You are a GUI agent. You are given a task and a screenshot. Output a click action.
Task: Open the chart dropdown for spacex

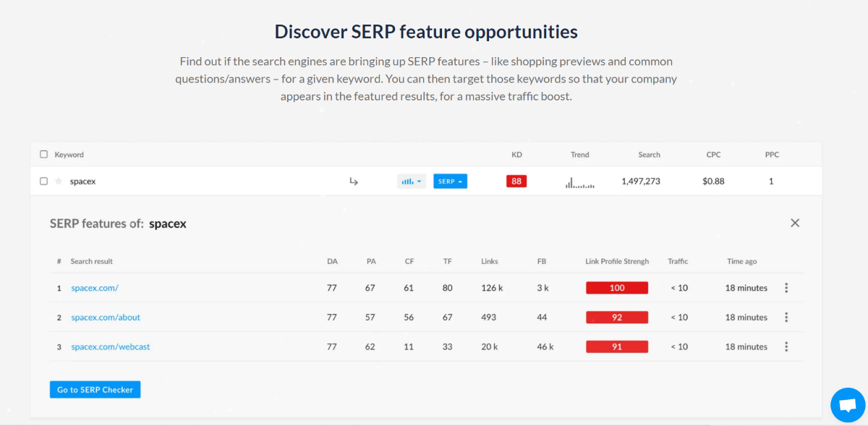(x=412, y=182)
